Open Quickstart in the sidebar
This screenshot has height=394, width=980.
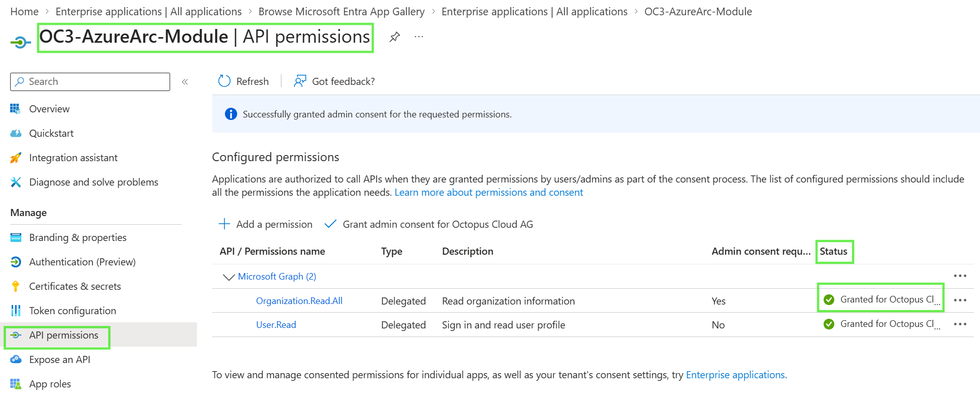click(51, 133)
